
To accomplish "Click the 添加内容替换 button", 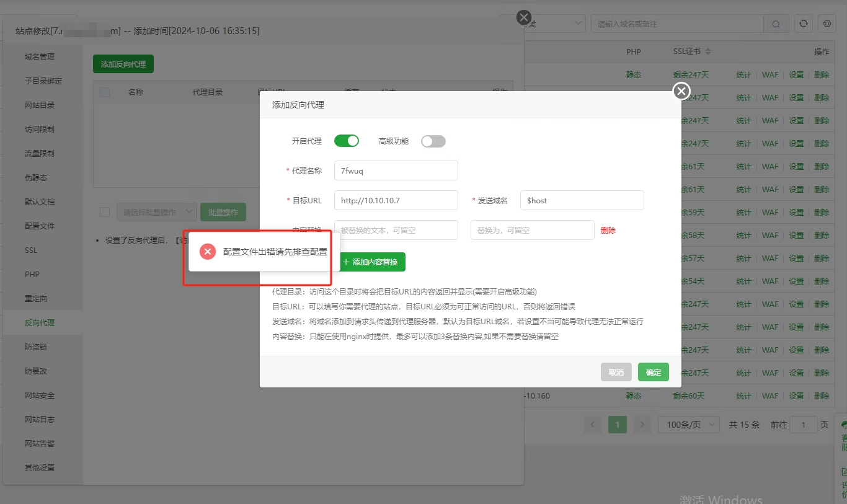I will (370, 262).
